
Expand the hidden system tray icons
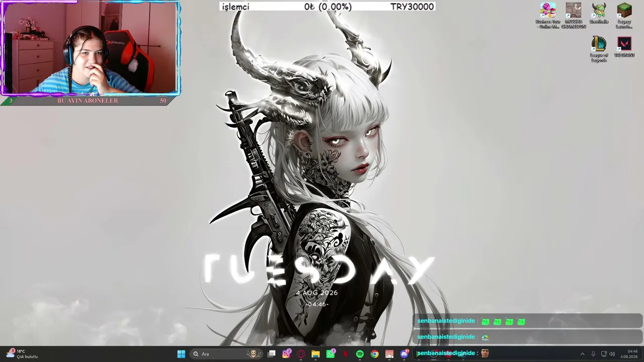pos(583,354)
